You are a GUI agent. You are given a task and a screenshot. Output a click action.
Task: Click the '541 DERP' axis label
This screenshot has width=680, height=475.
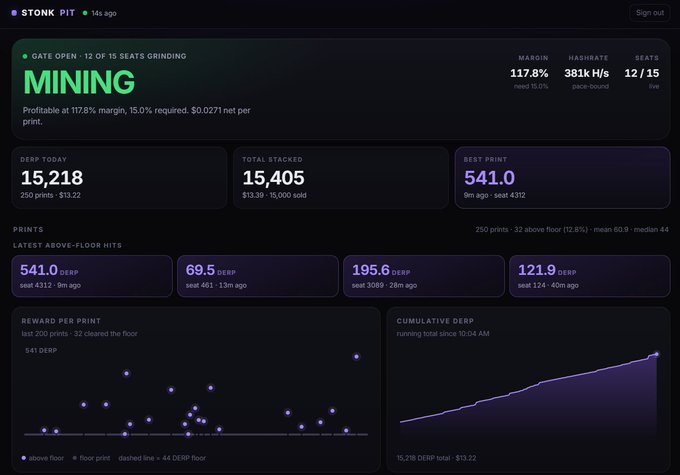point(41,351)
